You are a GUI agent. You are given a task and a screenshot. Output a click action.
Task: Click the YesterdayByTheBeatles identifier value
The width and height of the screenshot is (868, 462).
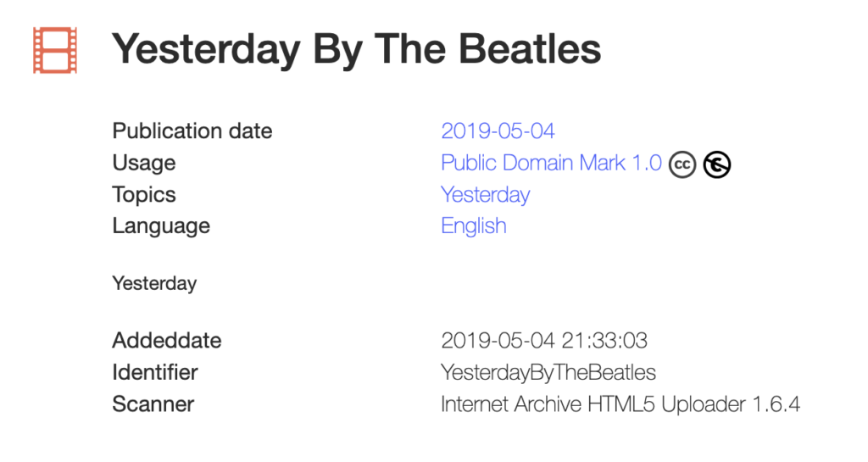tap(548, 372)
